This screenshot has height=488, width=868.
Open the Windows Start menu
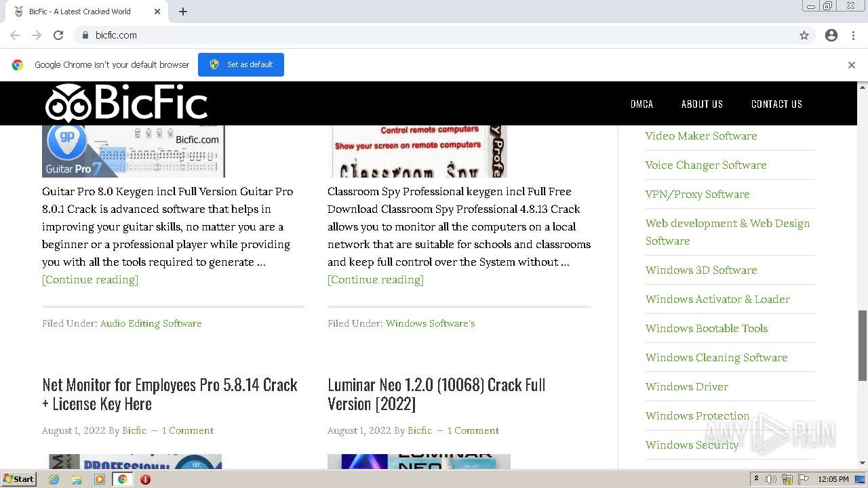(x=19, y=479)
